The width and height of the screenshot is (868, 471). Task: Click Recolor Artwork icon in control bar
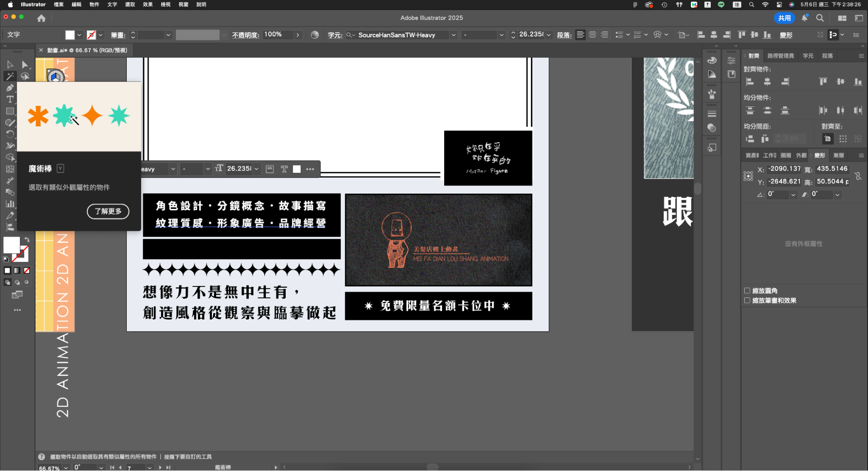click(x=315, y=35)
